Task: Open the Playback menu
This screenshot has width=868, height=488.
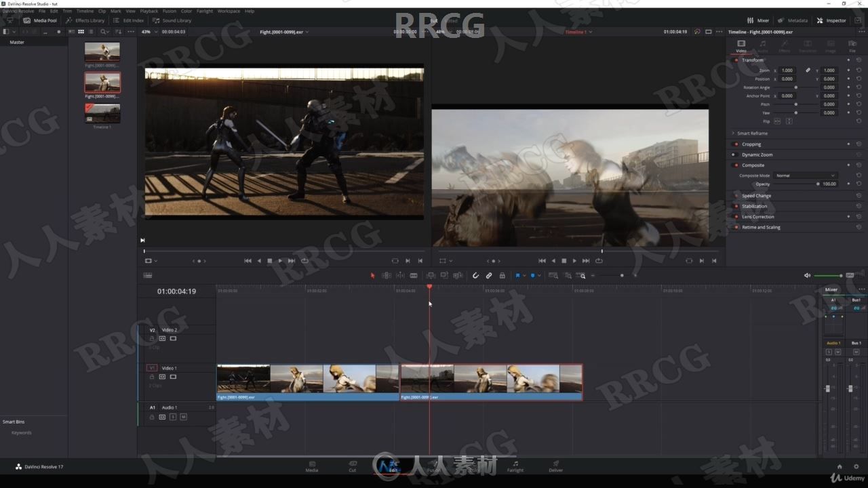Action: (149, 11)
